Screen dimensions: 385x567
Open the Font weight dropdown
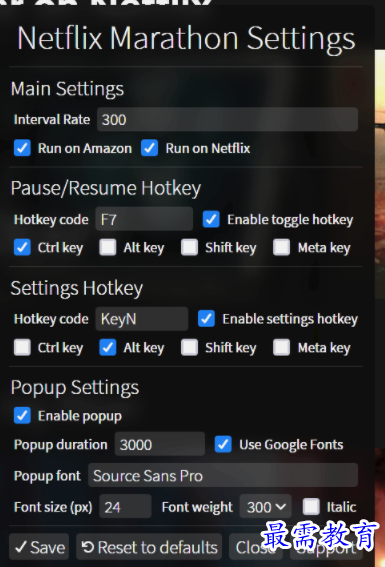tap(266, 507)
